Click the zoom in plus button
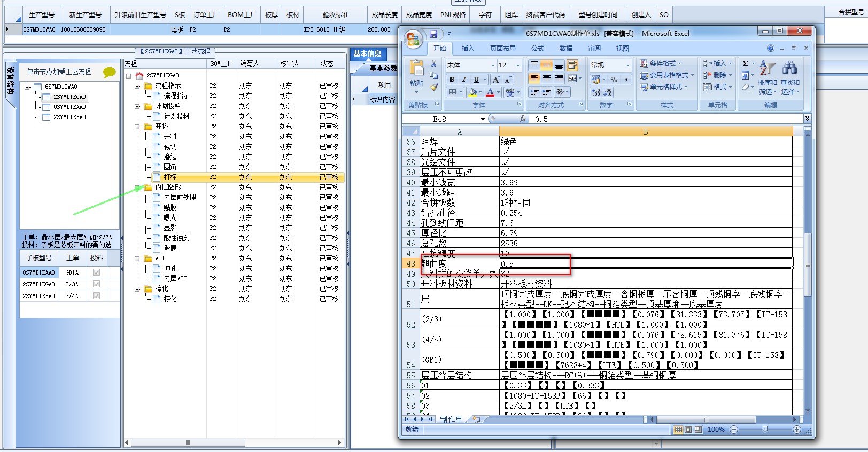Viewport: 868px width, 452px height. point(797,430)
